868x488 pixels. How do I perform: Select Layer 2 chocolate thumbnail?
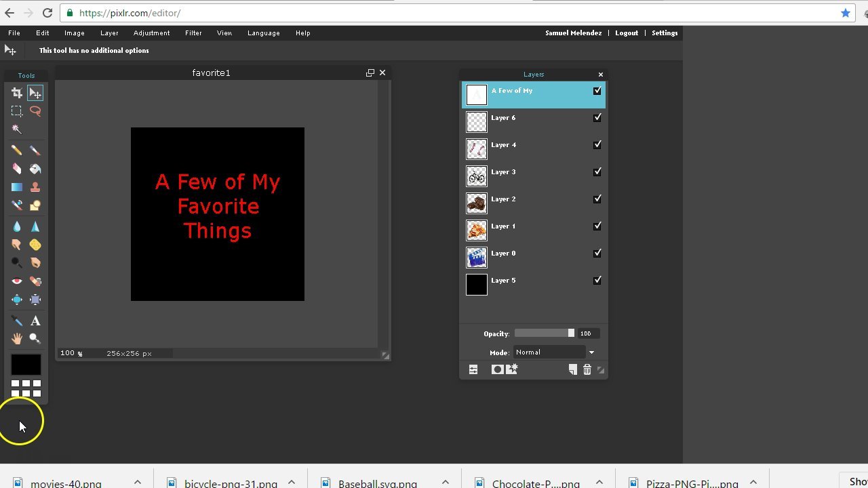click(477, 203)
